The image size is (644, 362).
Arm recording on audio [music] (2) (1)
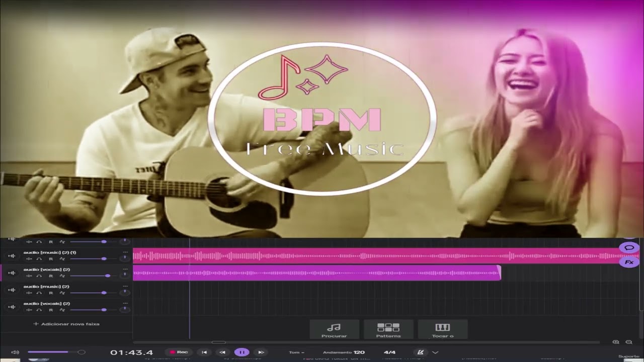tap(51, 259)
